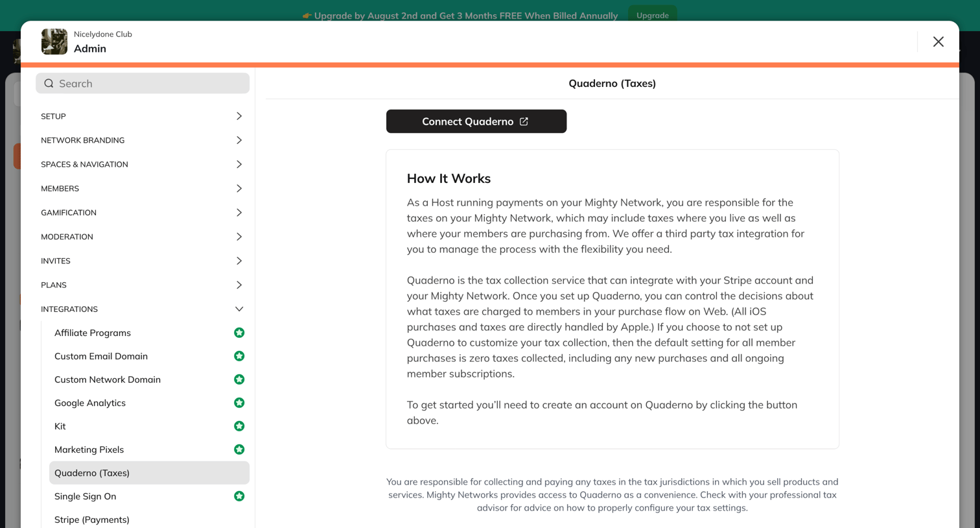Collapse the Integrations section chevron
This screenshot has height=528, width=980.
click(239, 309)
